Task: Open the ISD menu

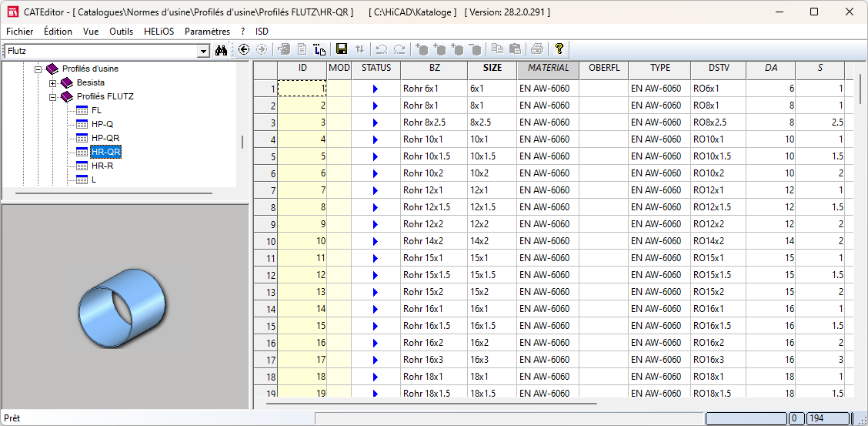Action: (262, 32)
